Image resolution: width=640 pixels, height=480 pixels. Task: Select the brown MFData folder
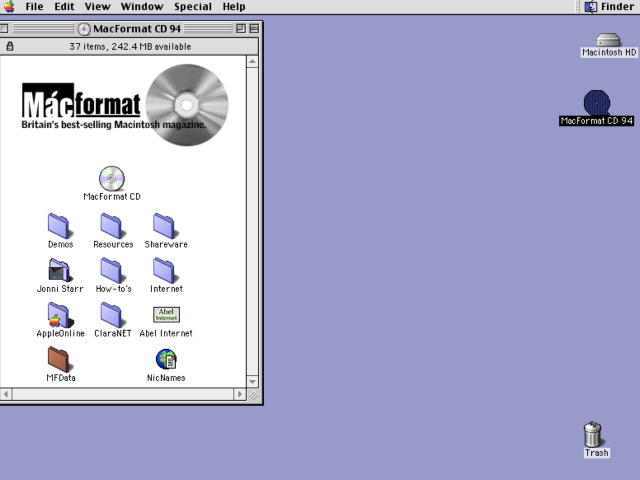[59, 359]
